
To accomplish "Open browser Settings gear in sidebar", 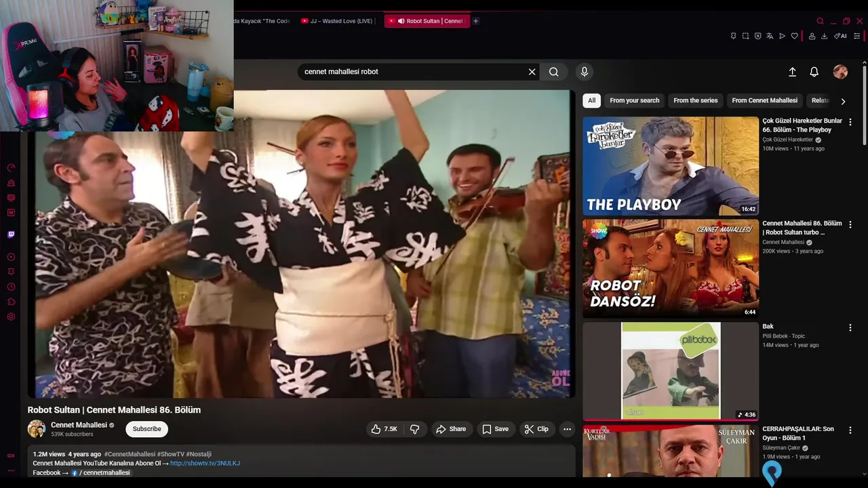I will tap(11, 317).
